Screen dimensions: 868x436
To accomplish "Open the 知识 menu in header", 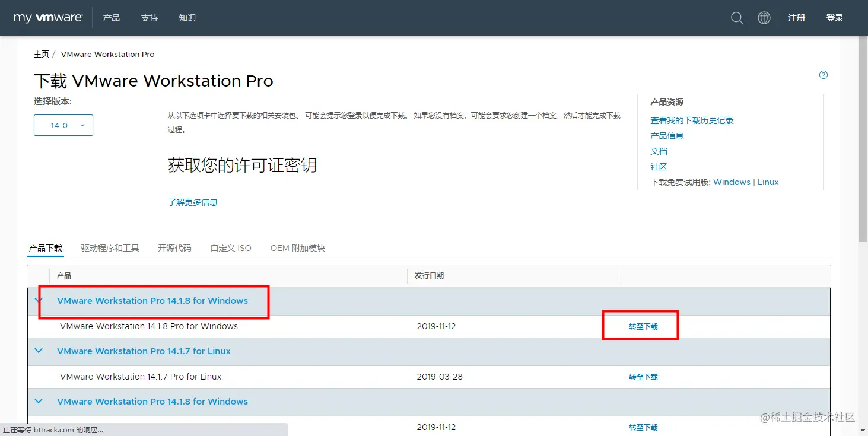I will pyautogui.click(x=187, y=18).
